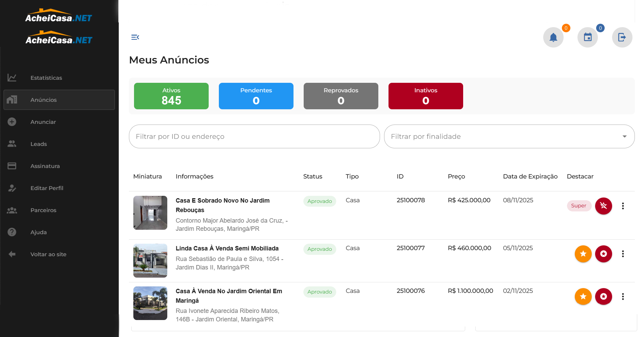
Task: Remove highlight star on listing 25100078
Action: click(x=603, y=206)
